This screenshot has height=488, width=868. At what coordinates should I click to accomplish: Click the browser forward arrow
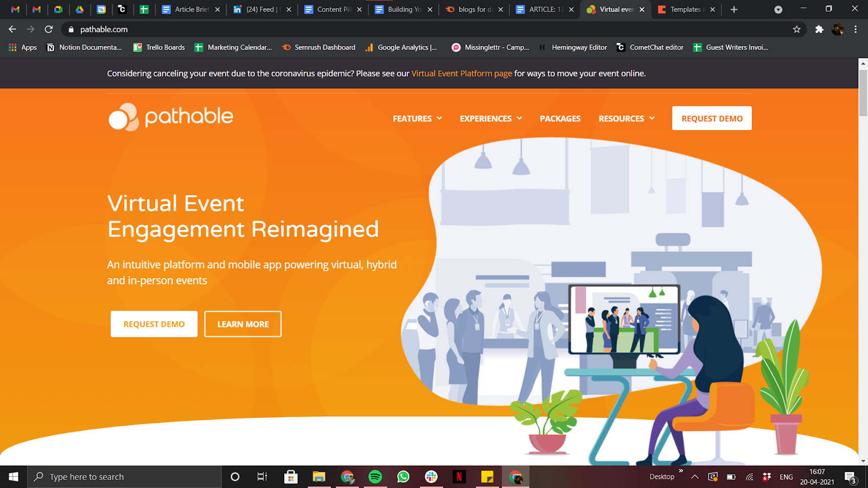[x=30, y=29]
